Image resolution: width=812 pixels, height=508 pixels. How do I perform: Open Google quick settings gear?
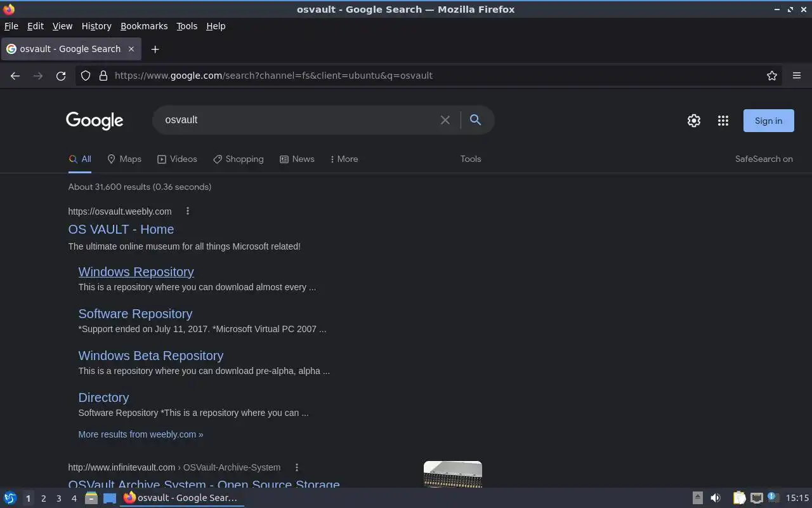(x=694, y=121)
